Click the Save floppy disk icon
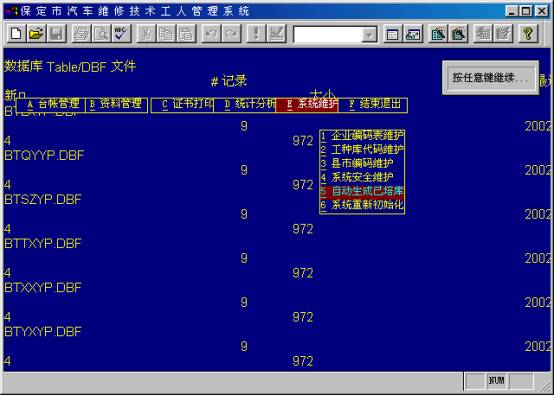Screen dimensions: 554x395 (x=57, y=34)
